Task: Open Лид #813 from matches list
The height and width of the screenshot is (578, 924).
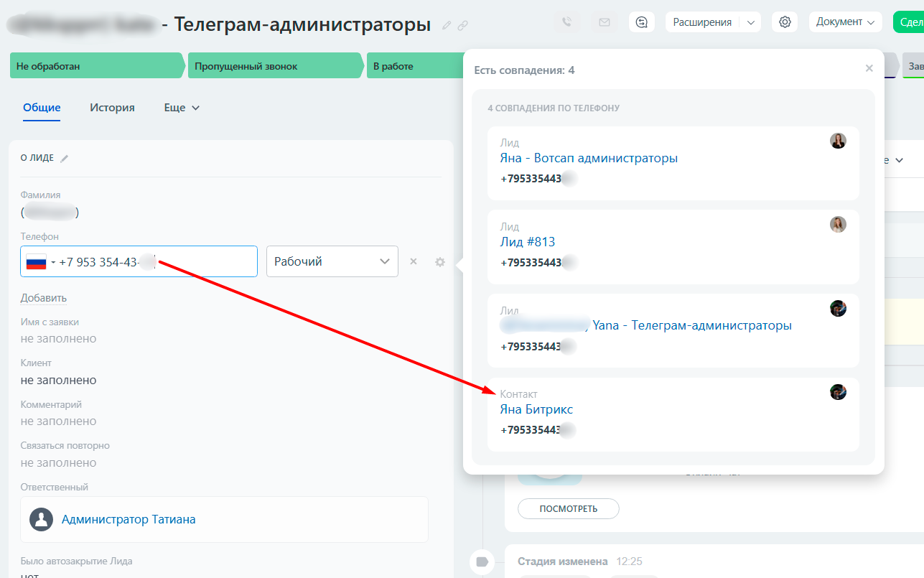Action: point(527,241)
